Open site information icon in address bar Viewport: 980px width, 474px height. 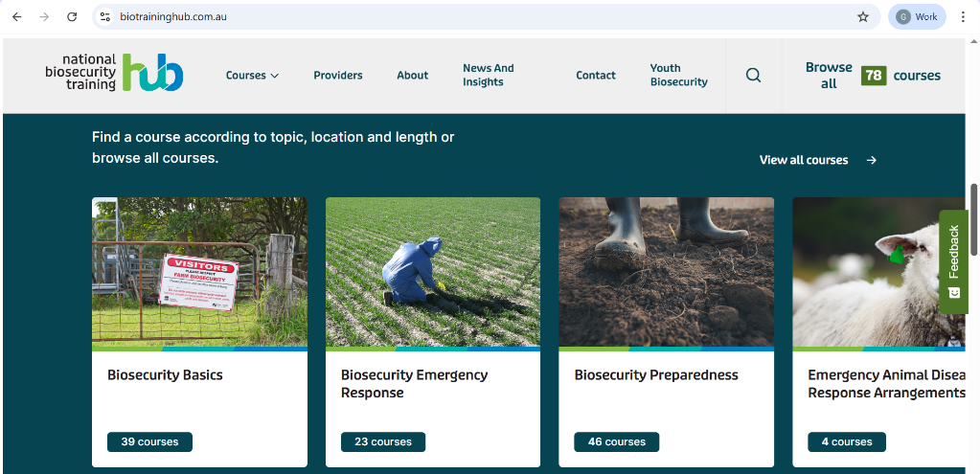click(105, 17)
